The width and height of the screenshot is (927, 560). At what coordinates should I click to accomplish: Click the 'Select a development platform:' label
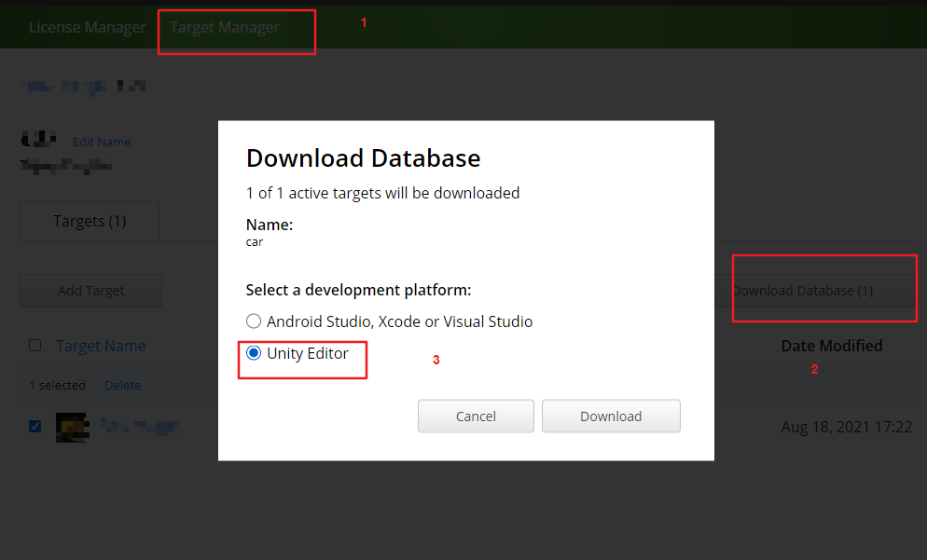click(358, 290)
